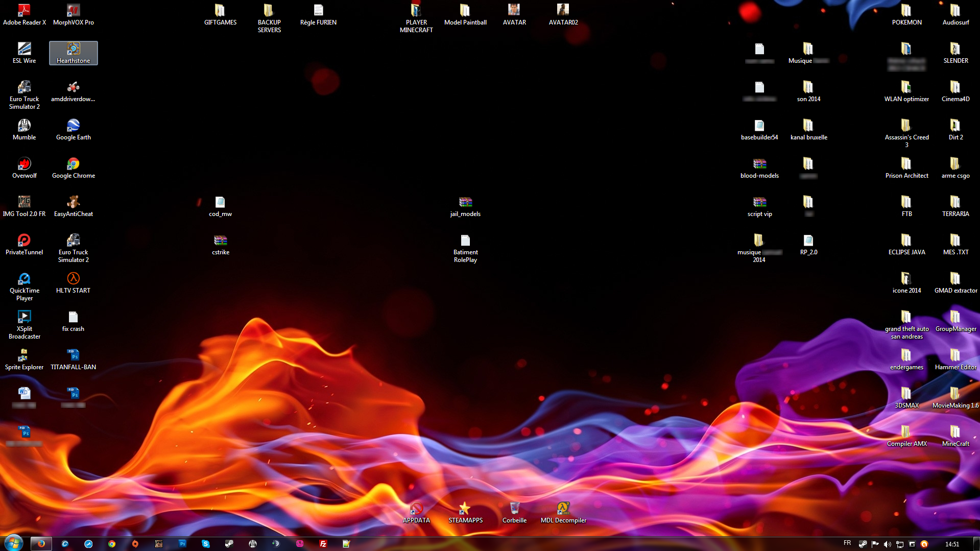The width and height of the screenshot is (980, 551).
Task: Click the Mumble desktop icon
Action: point(24,129)
